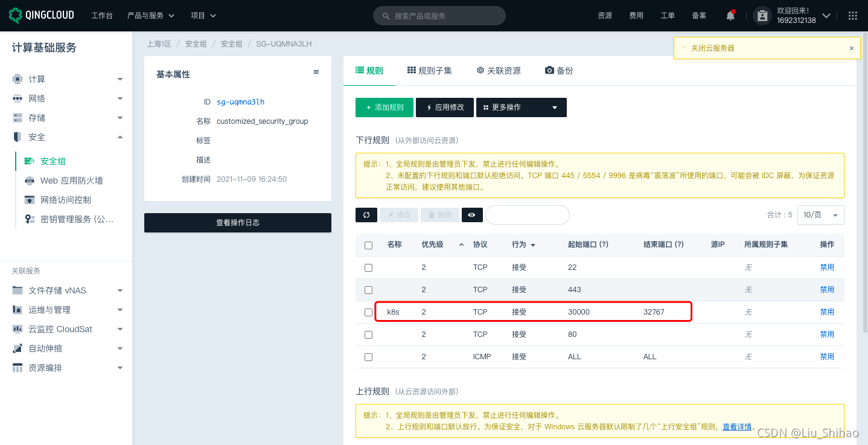Click the 安全 shield icon in sidebar
The height and width of the screenshot is (445, 868).
coord(18,137)
